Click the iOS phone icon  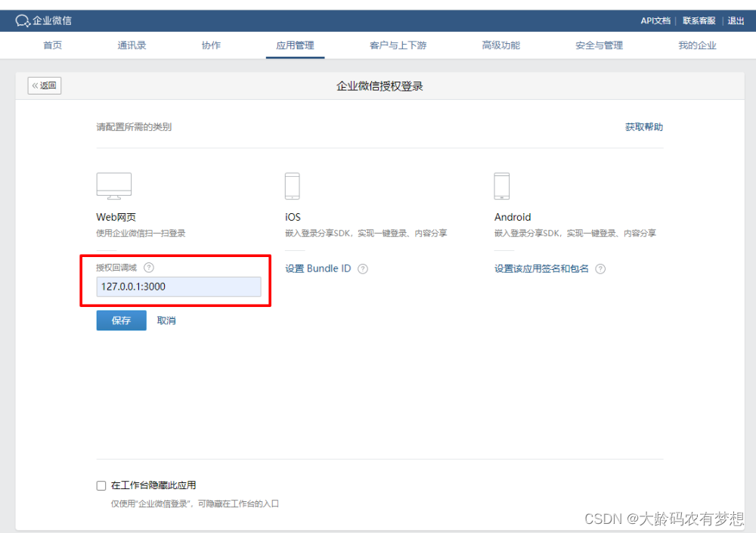292,186
